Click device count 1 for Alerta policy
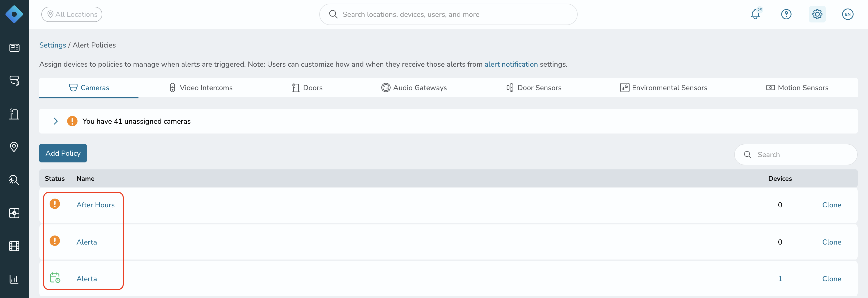868x298 pixels. pos(780,279)
